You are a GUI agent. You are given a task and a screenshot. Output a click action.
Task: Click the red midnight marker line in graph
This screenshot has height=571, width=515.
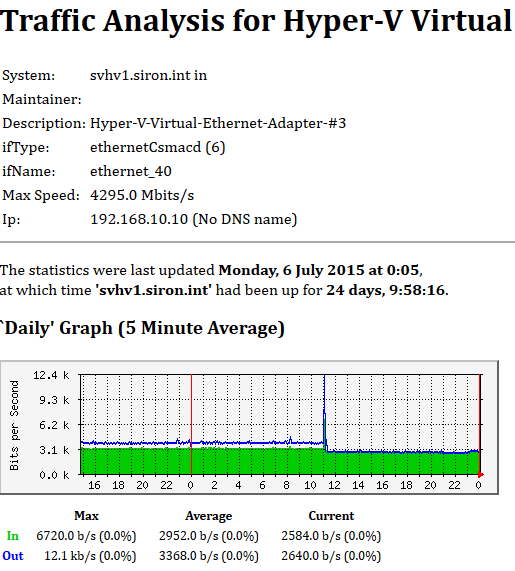tap(192, 424)
